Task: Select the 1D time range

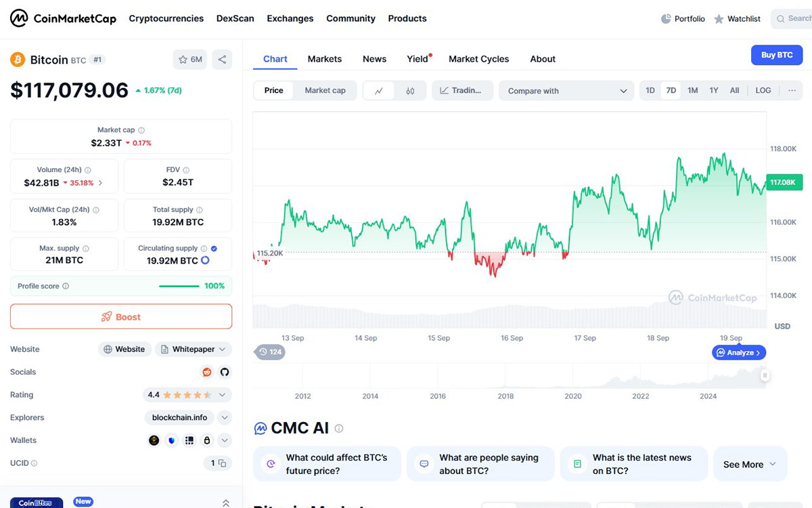Action: pos(650,91)
